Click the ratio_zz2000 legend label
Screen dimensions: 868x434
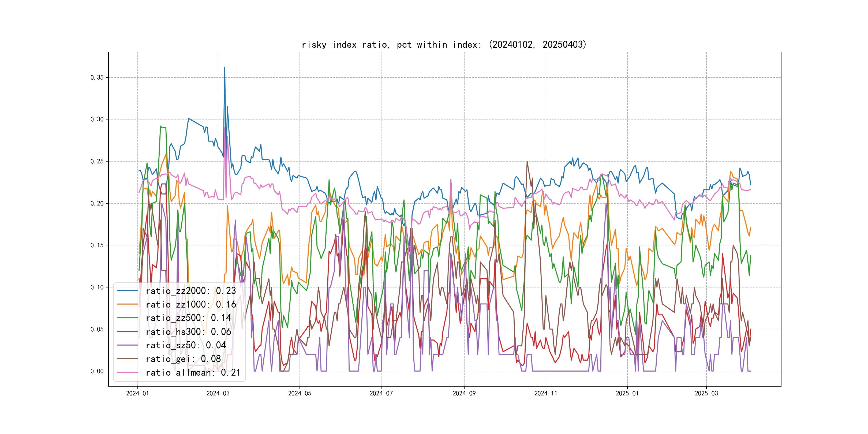point(191,291)
